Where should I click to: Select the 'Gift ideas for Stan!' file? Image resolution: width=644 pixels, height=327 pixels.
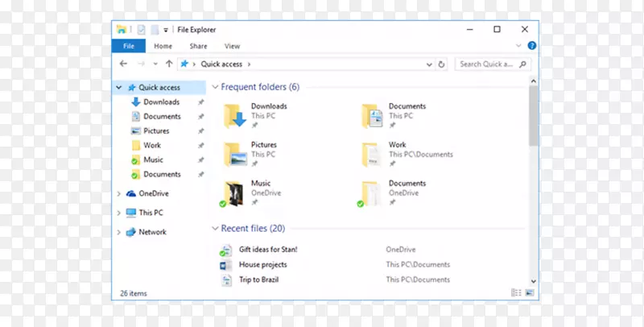point(268,250)
